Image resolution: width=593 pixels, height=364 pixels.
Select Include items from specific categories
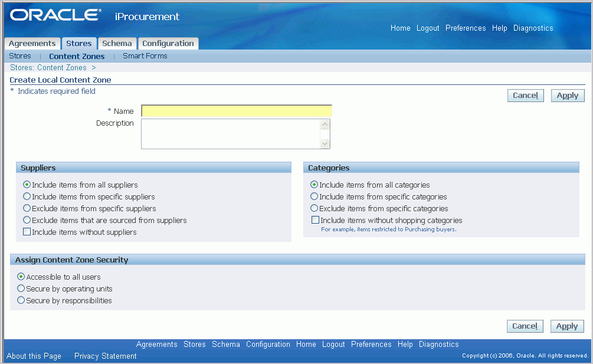pyautogui.click(x=314, y=196)
